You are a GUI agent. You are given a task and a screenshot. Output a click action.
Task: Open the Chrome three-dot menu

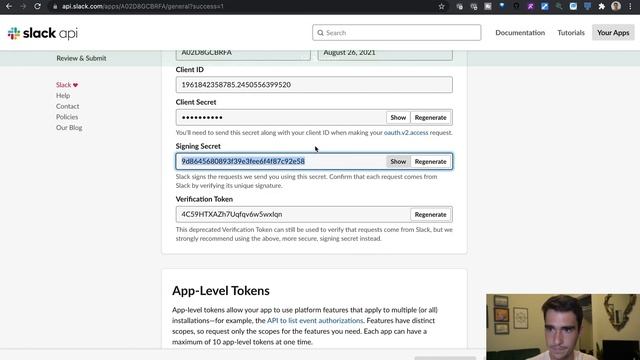click(630, 7)
